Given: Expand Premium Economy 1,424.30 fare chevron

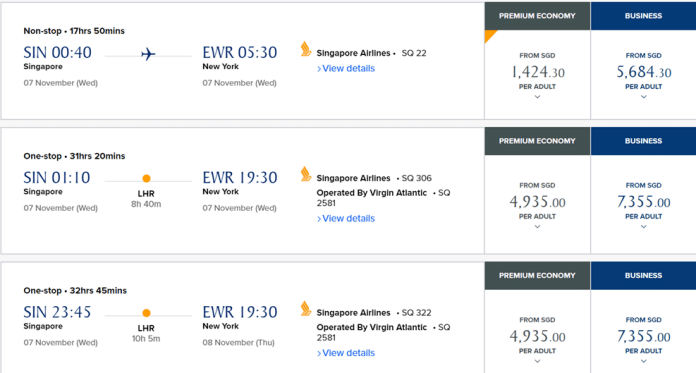Looking at the screenshot, I should [538, 97].
